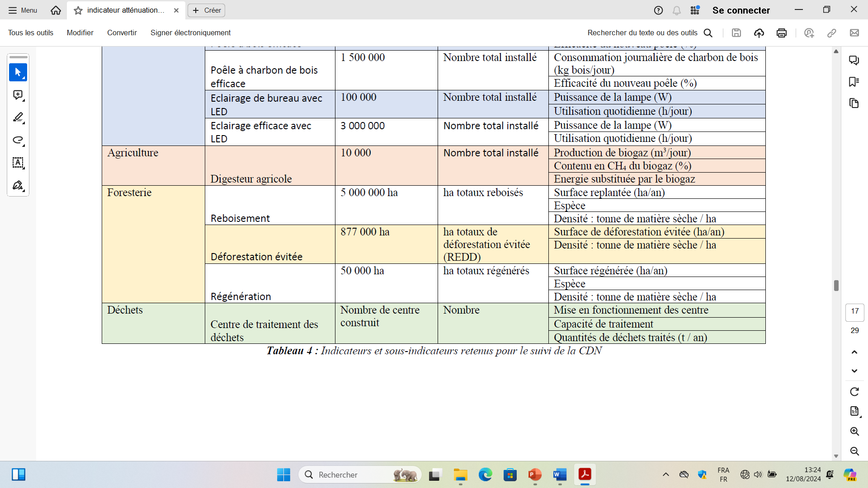Screen dimensions: 868x488
Task: Go to previous page arrow
Action: pos(854,352)
